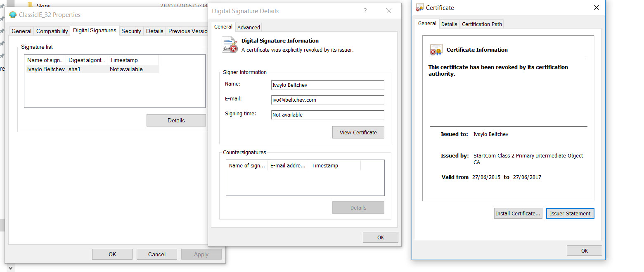The image size is (644, 272).
Task: Open the Digital Signatures tab
Action: click(x=95, y=31)
